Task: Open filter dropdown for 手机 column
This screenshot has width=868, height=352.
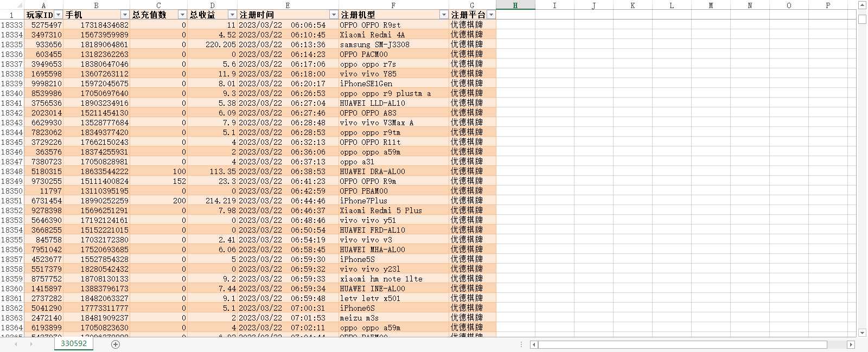Action: point(125,15)
